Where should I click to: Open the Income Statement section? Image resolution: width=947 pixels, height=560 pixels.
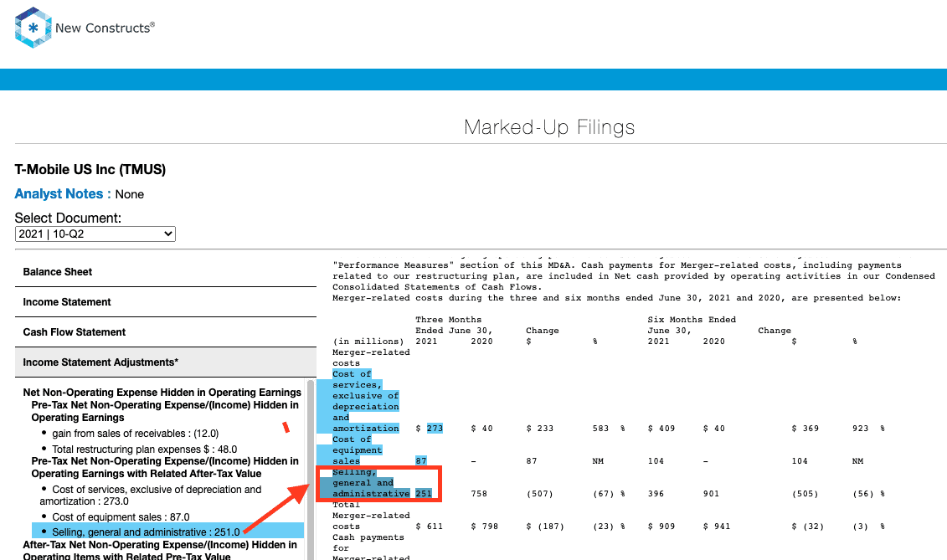coord(166,302)
